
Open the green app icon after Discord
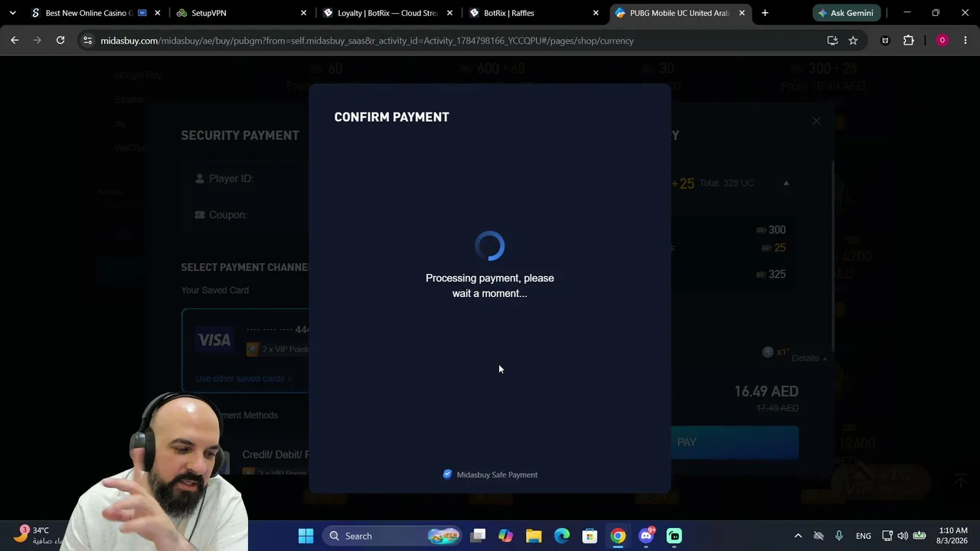point(674,536)
